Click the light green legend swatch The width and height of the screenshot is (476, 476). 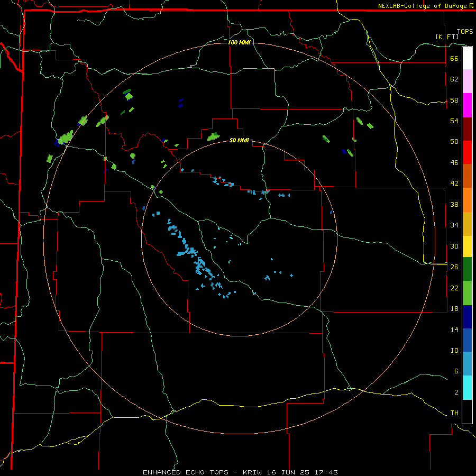click(467, 293)
